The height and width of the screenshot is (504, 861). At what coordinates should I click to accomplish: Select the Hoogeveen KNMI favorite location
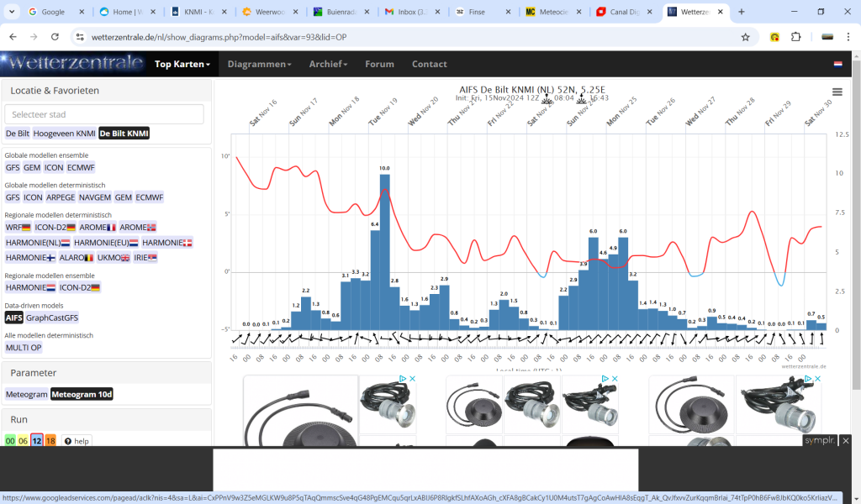tap(64, 134)
